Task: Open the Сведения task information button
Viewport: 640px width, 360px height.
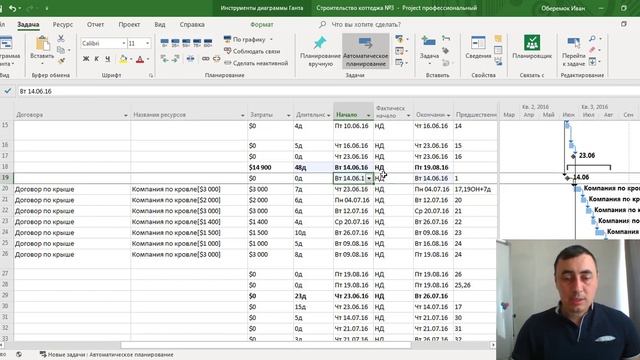Action: click(478, 48)
